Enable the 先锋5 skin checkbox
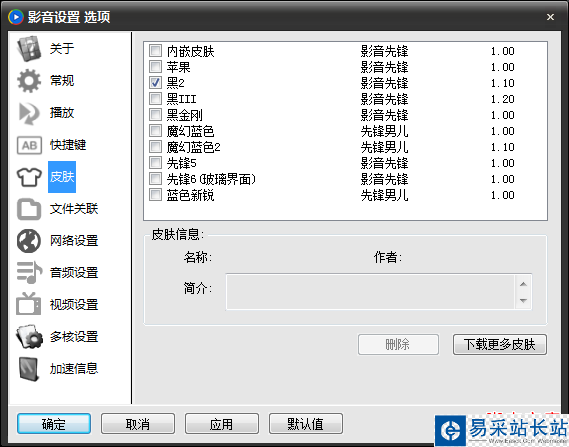 (155, 162)
